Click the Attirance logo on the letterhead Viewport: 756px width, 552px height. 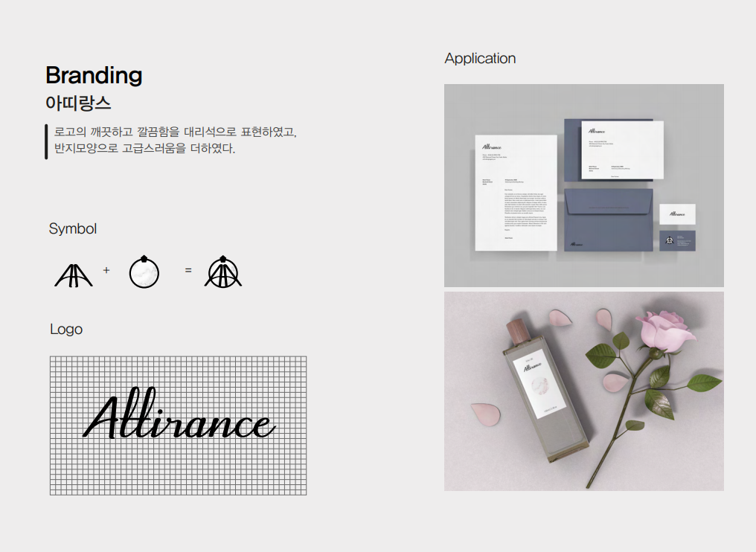[x=492, y=147]
